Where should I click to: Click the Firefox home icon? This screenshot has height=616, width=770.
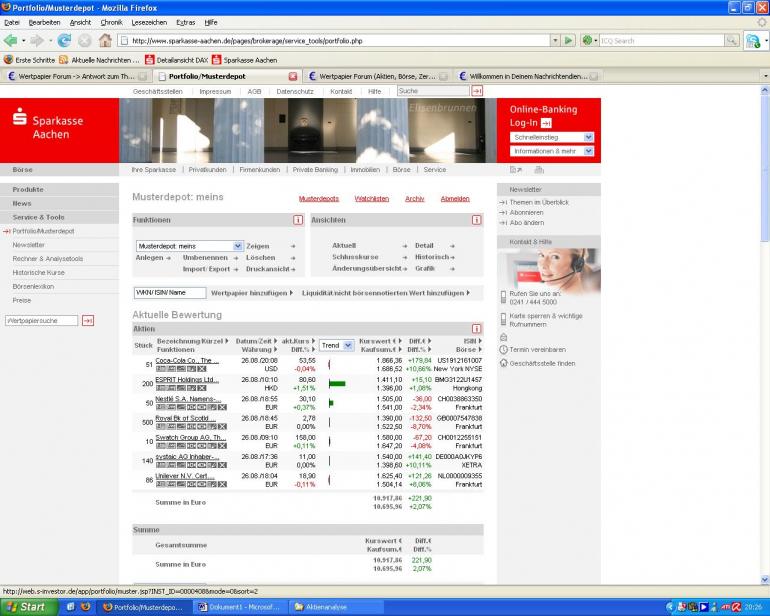click(x=105, y=40)
